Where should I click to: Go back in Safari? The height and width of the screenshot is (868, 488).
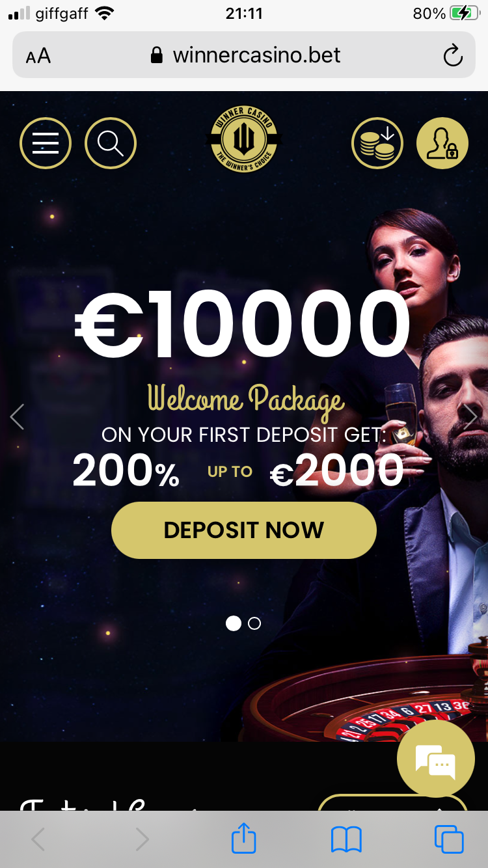[x=38, y=840]
